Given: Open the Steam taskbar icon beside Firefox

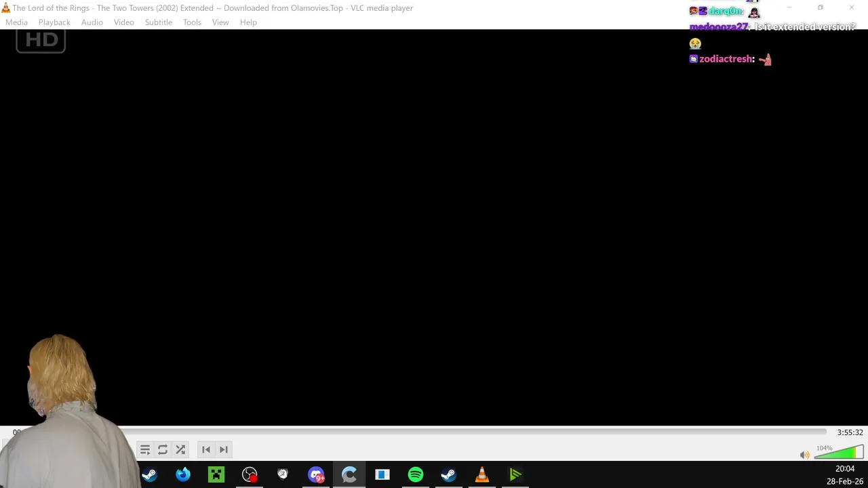Looking at the screenshot, I should click(x=150, y=475).
